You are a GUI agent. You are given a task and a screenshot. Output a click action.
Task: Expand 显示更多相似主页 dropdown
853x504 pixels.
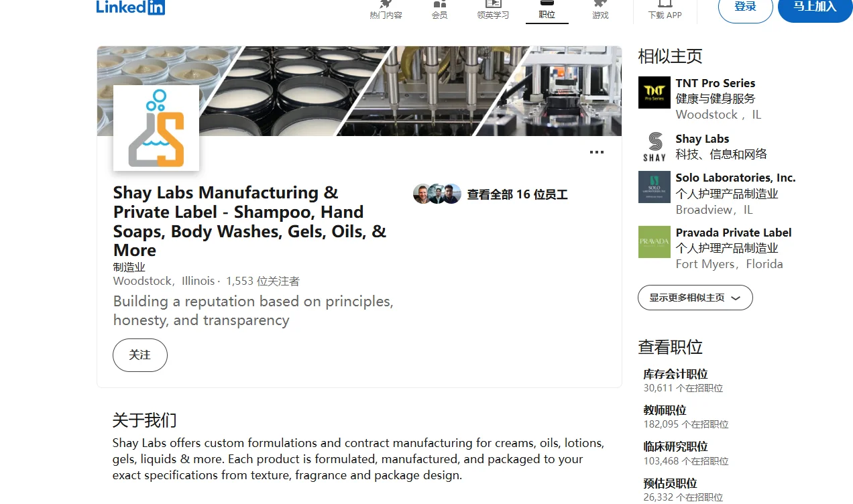(695, 298)
